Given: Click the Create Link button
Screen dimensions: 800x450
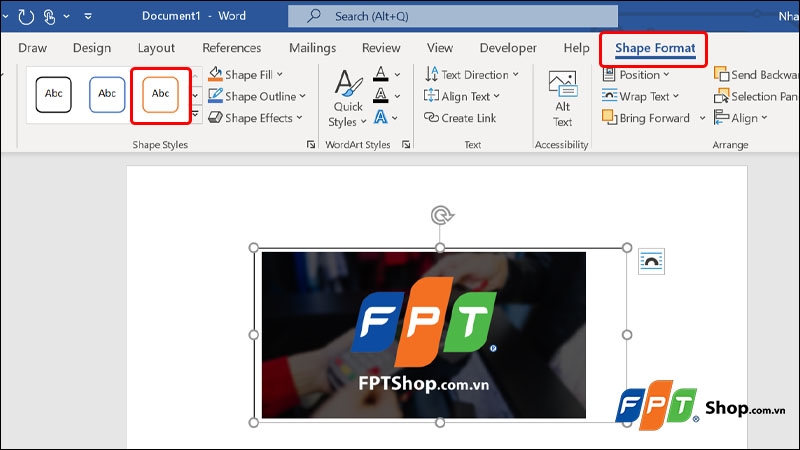Looking at the screenshot, I should [460, 118].
